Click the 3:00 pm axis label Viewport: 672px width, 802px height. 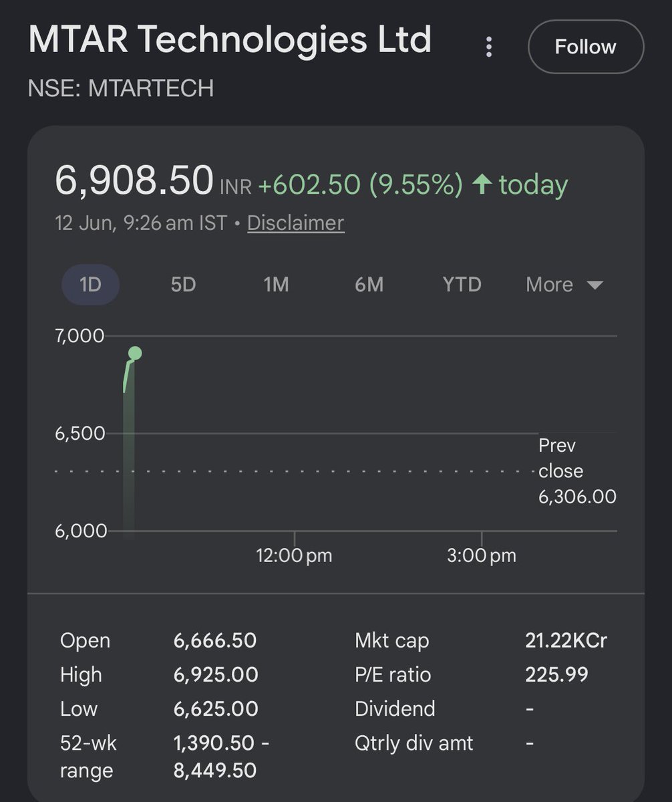pyautogui.click(x=482, y=555)
